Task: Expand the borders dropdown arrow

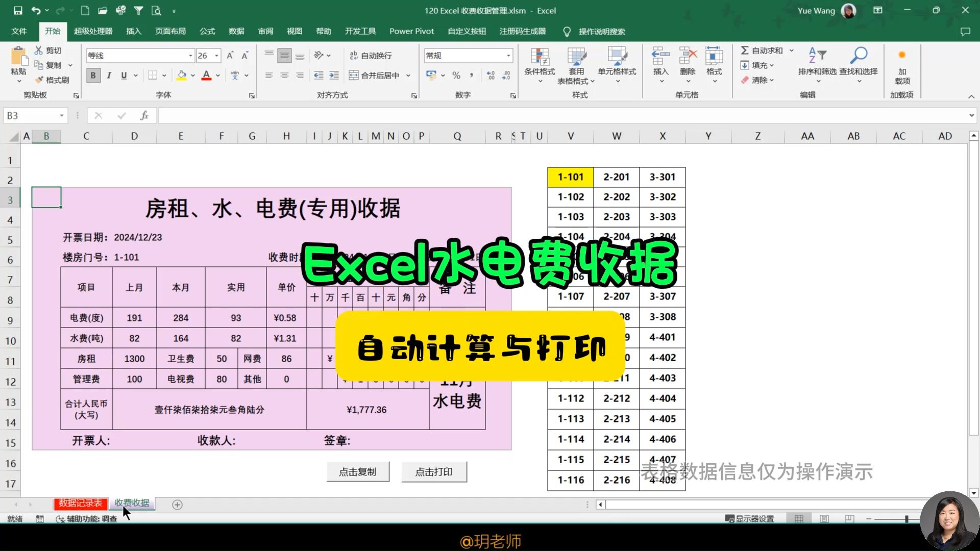Action: pos(164,76)
